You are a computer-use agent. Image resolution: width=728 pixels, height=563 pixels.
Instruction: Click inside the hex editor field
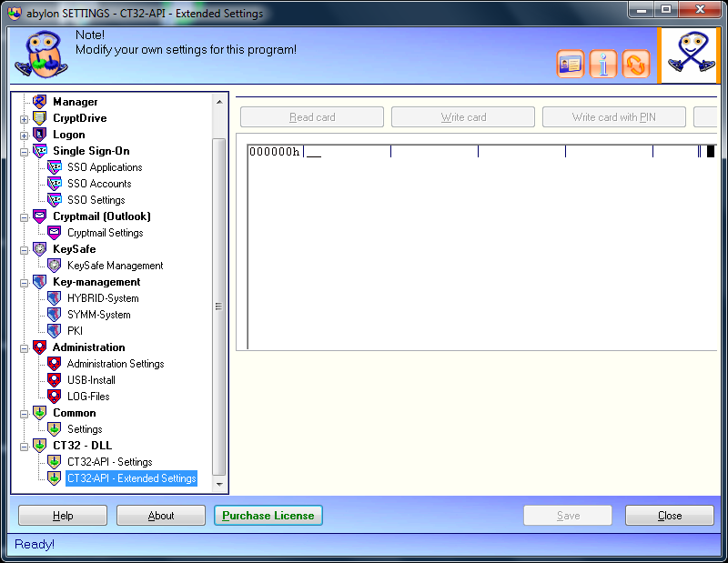tap(483, 246)
